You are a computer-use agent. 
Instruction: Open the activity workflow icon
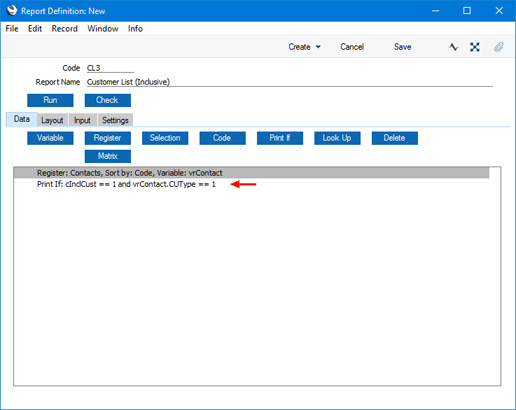453,47
